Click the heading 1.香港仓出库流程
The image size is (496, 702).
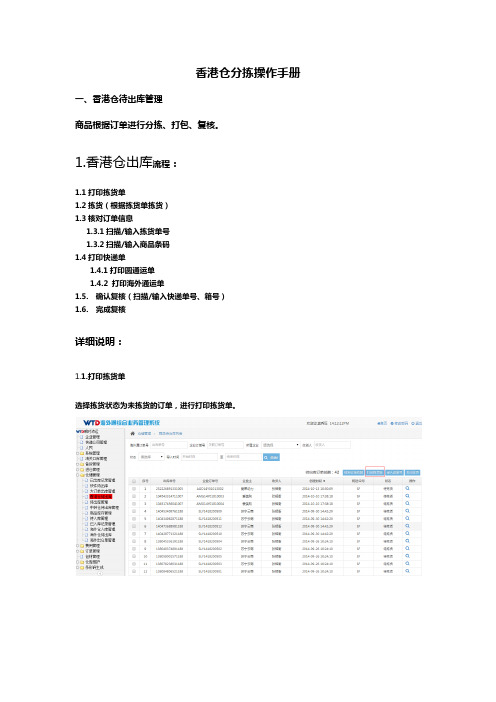tap(126, 162)
